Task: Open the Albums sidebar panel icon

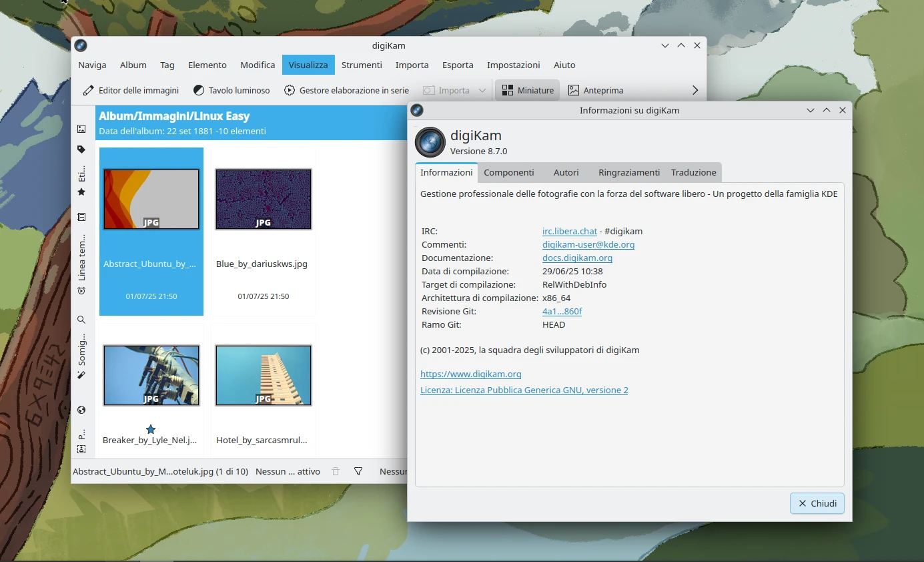Action: [x=81, y=129]
